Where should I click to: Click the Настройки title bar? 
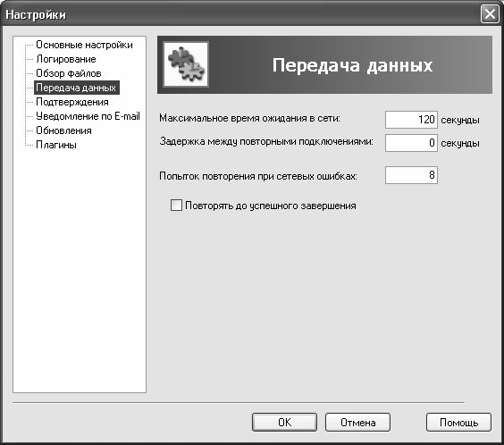241,14
